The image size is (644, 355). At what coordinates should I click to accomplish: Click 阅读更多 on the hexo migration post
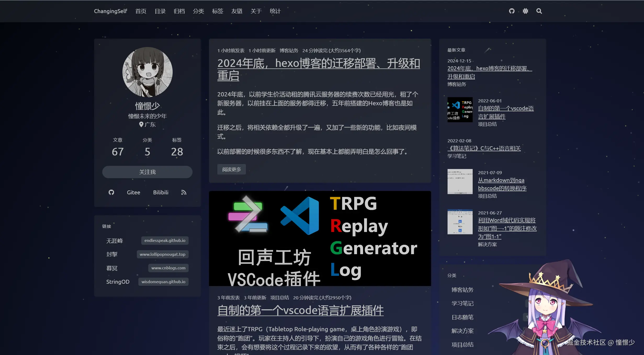pos(231,169)
